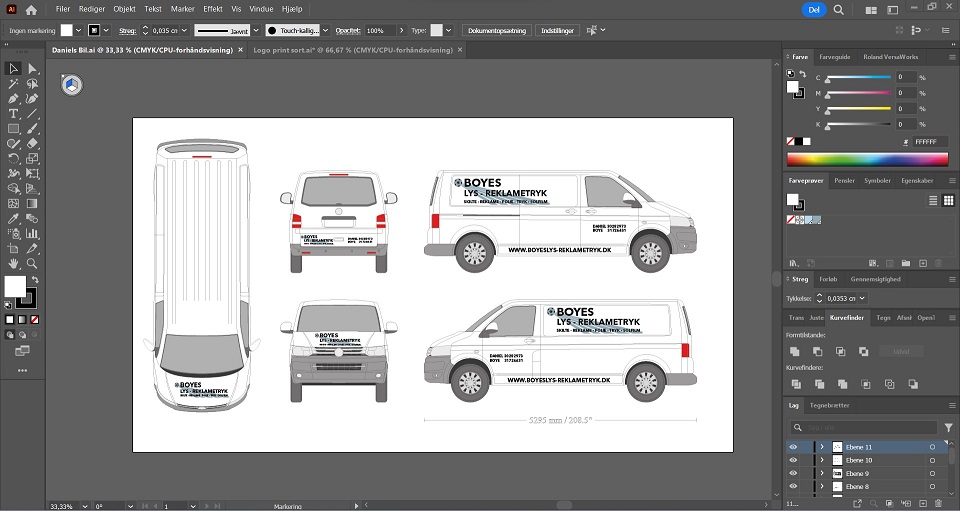Toggle visibility of Ebene 8
Viewport: 960px width, 511px height.
pos(793,487)
